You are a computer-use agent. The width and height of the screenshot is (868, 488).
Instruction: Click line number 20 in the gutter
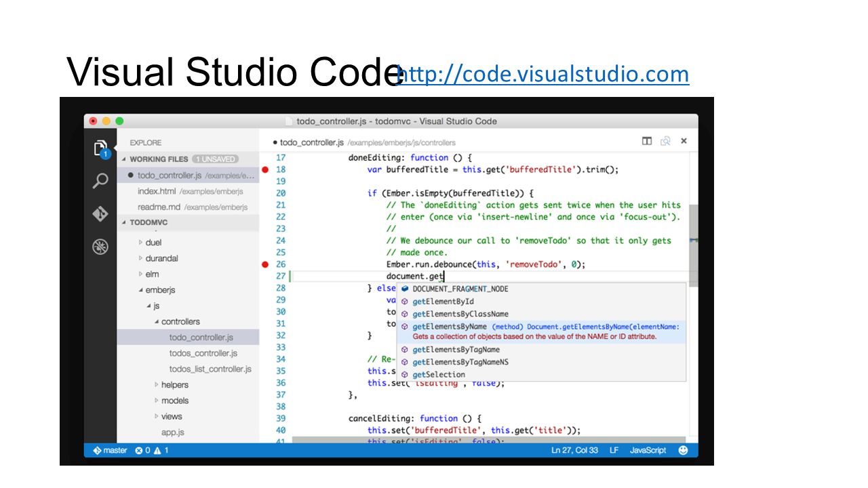click(x=281, y=193)
